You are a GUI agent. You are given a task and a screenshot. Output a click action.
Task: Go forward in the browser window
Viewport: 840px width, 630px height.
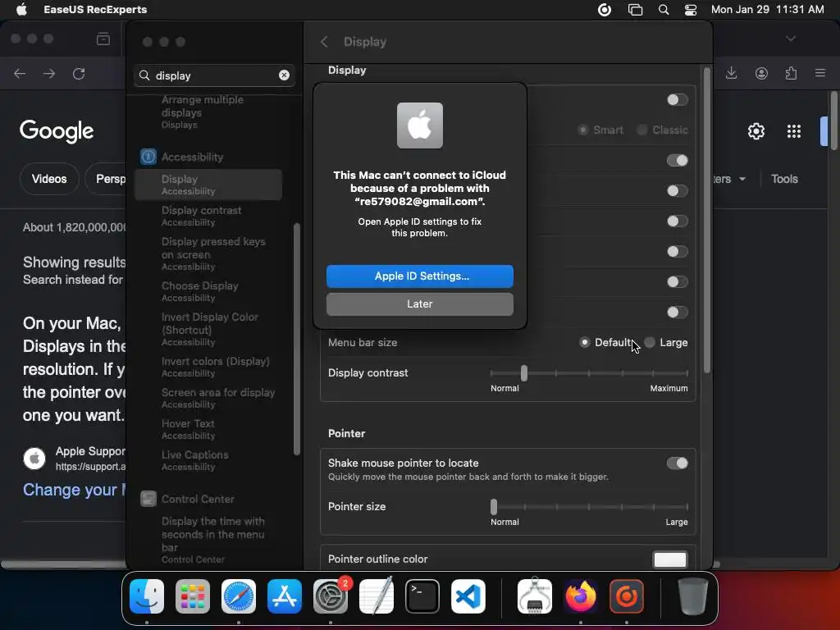coord(49,73)
